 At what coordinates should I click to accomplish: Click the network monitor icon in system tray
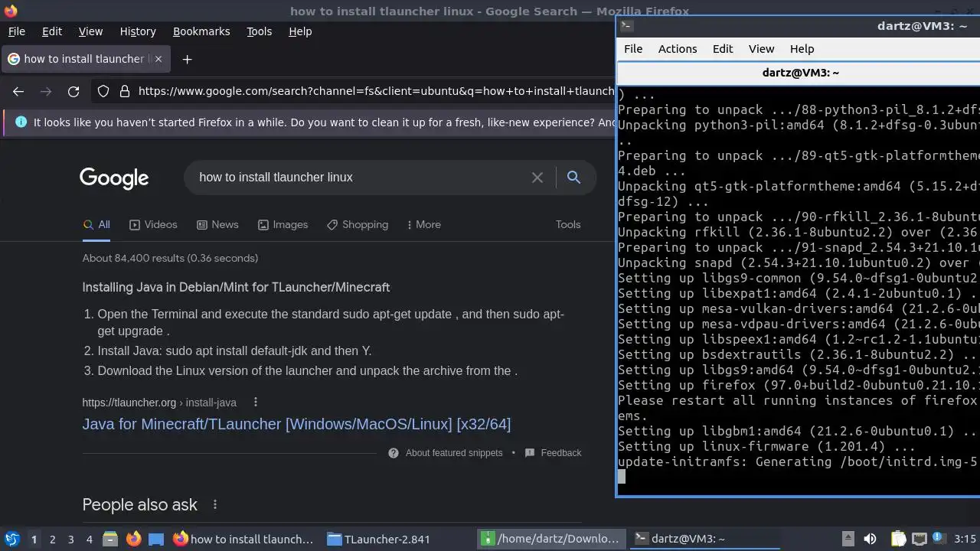920,539
